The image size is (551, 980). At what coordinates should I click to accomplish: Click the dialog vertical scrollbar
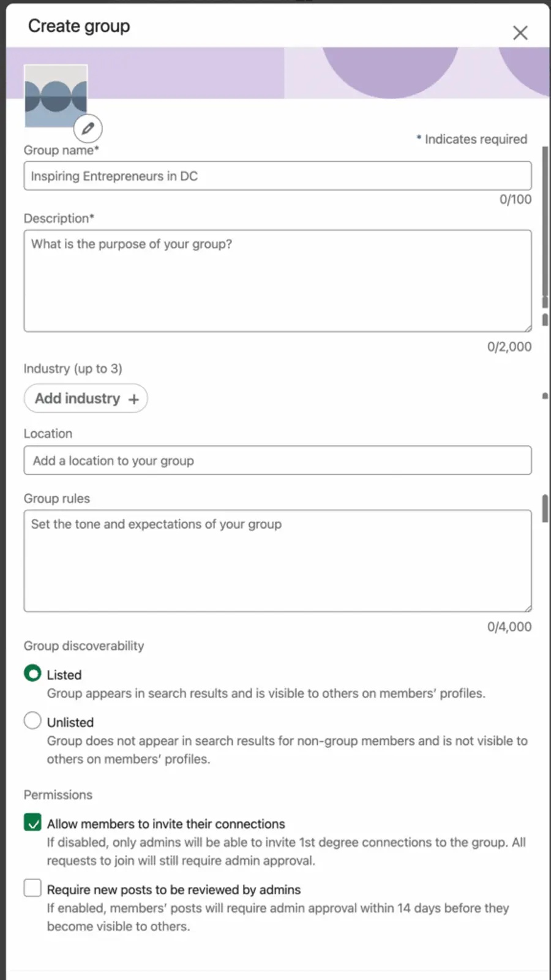pos(545,222)
